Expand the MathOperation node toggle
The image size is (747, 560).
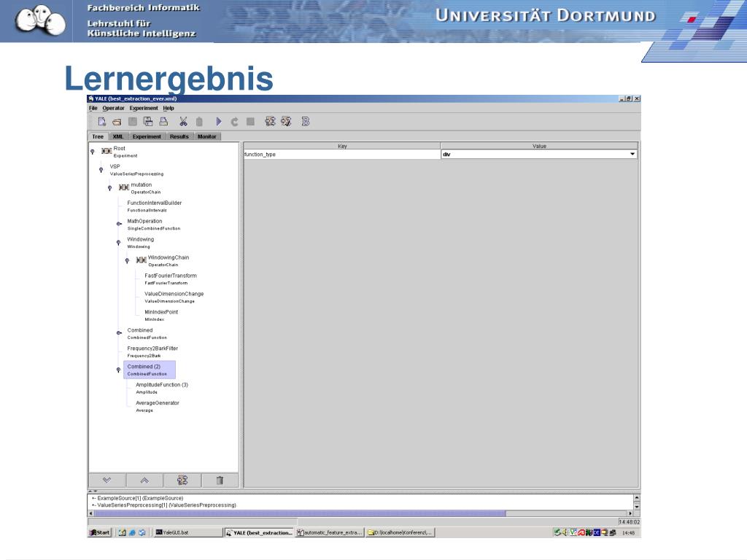tap(119, 224)
